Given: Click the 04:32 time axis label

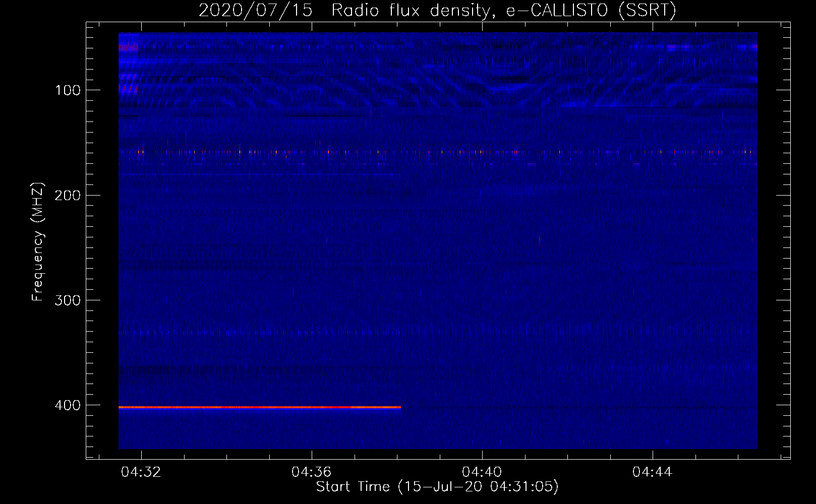Looking at the screenshot, I should [x=141, y=472].
